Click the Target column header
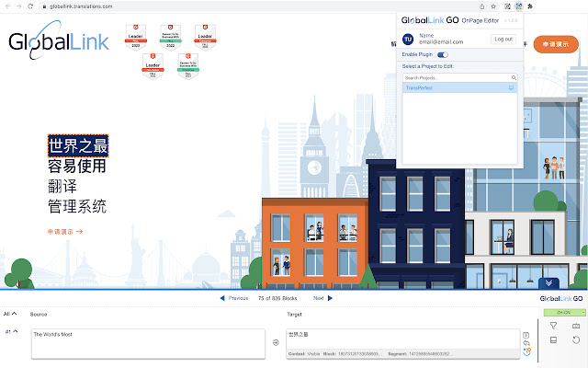Image resolution: width=588 pixels, height=368 pixels. [x=294, y=315]
